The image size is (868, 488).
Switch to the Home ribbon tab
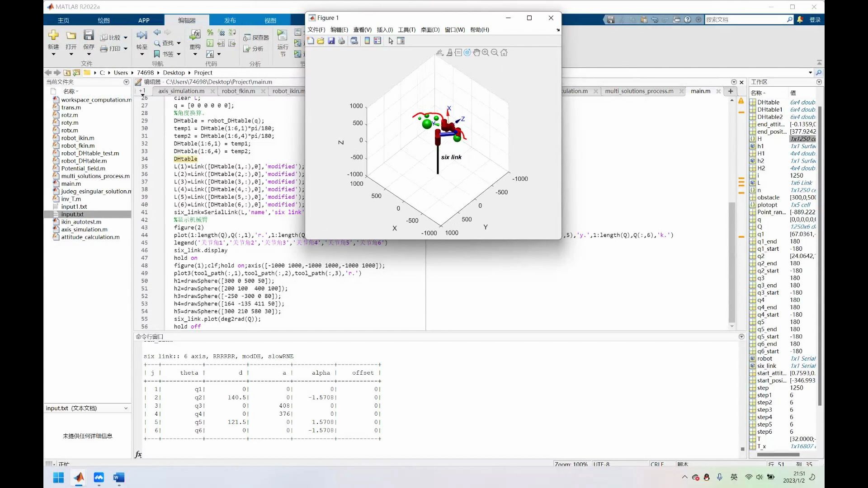point(63,20)
